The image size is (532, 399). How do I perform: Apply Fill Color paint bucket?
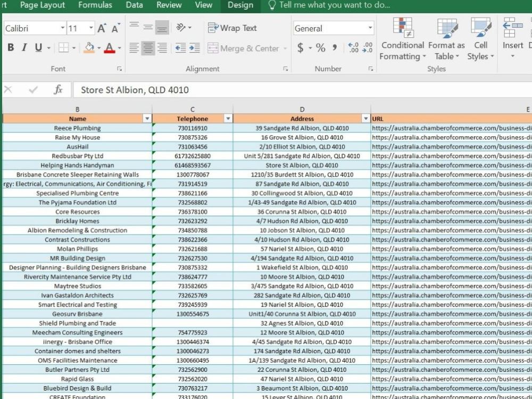[x=89, y=47]
